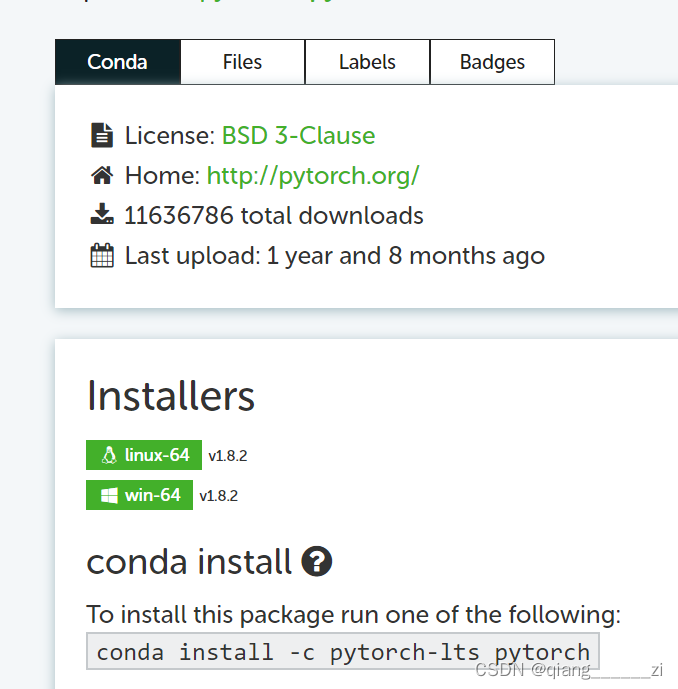Click the Linux penguin icon
This screenshot has height=689, width=678.
109,455
